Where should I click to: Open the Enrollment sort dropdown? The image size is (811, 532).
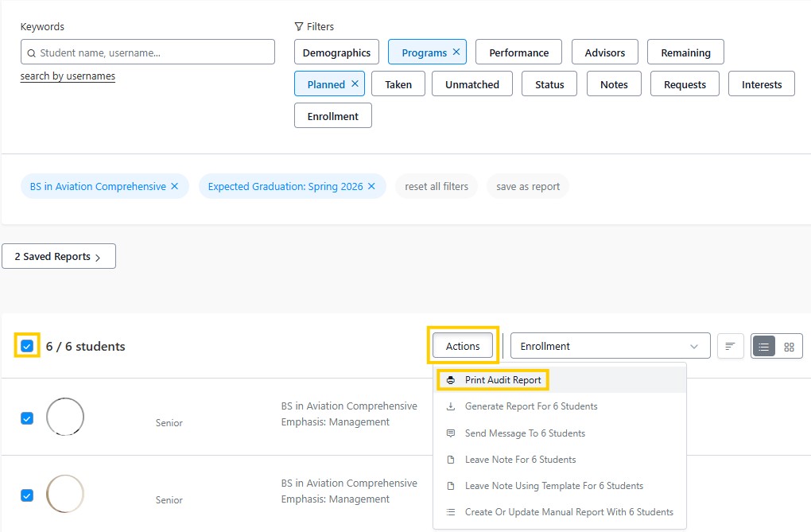coord(610,346)
